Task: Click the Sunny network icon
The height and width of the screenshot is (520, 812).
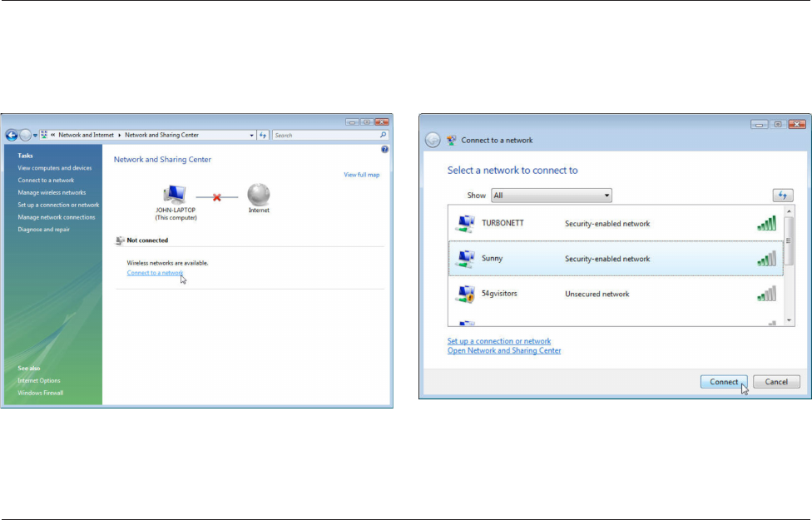Action: click(x=465, y=259)
